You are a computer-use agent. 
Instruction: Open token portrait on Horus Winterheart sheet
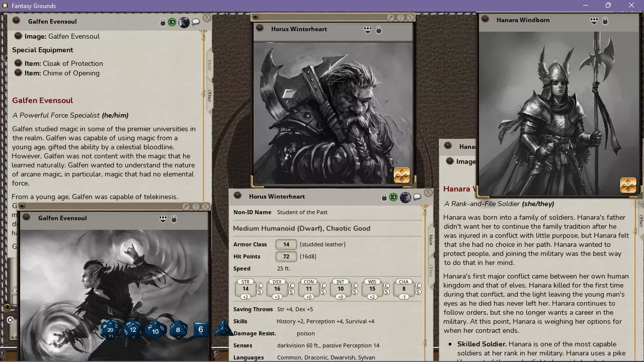coord(406,197)
